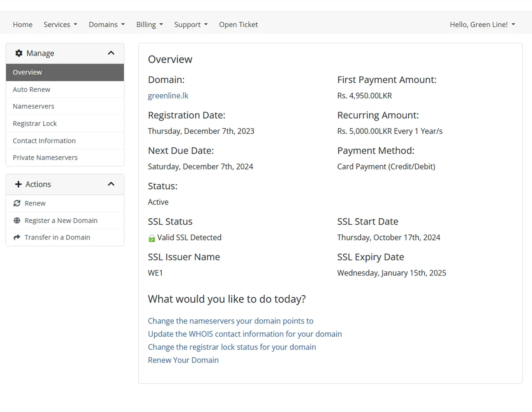Screen dimensions: 532x412
Task: Go to the Home page
Action: (23, 25)
